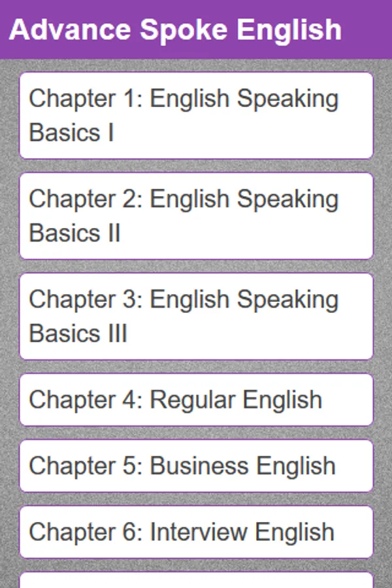Click the 'Basics III' text in Chapter 3
Image resolution: width=392 pixels, height=588 pixels.
78,333
